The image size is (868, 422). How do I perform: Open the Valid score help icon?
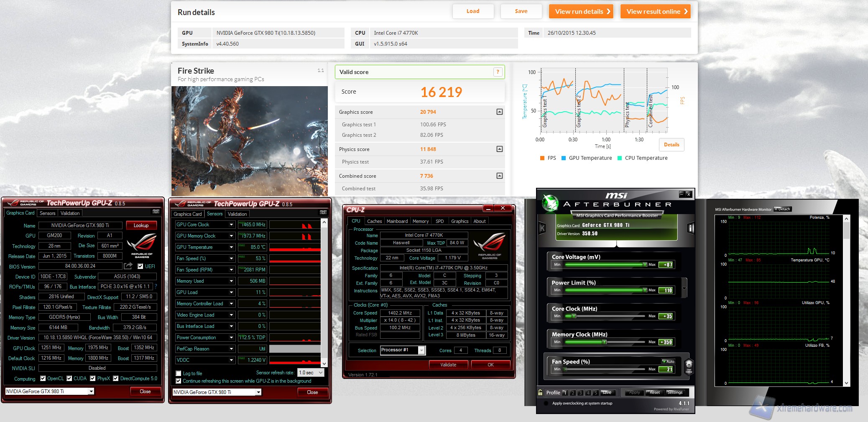(x=498, y=72)
